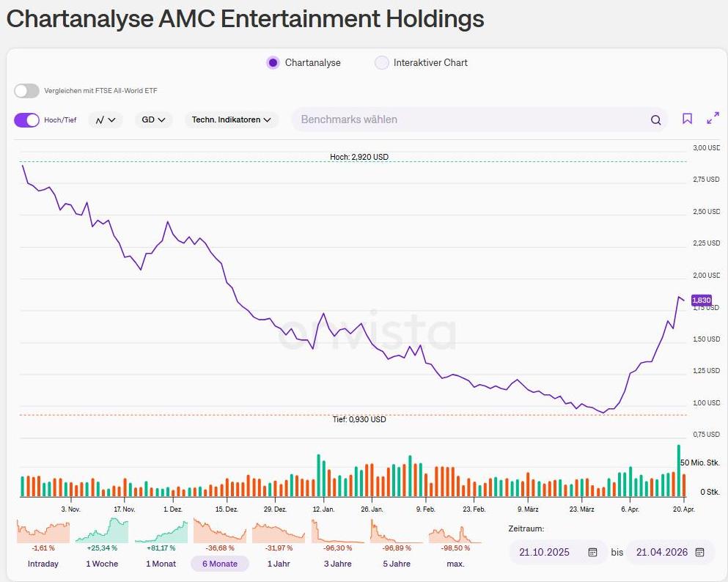This screenshot has height=582, width=728.
Task: Open the Techn. Indikatoren dropdown
Action: [232, 119]
